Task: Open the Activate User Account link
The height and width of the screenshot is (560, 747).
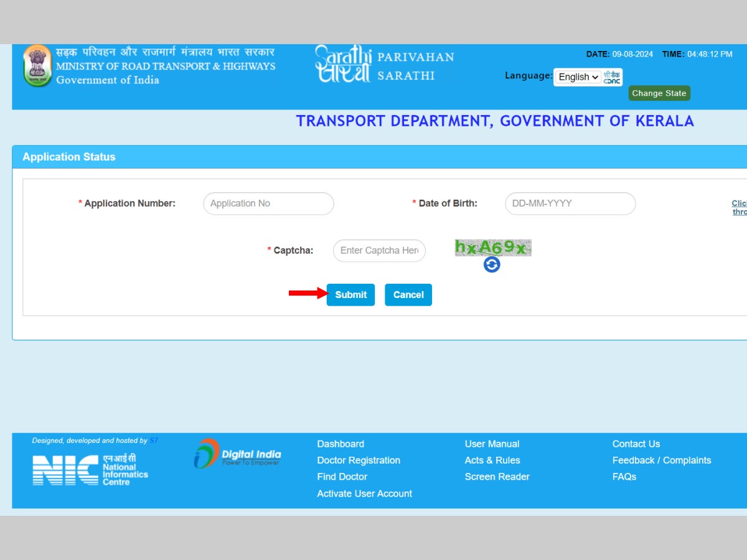Action: click(x=364, y=493)
